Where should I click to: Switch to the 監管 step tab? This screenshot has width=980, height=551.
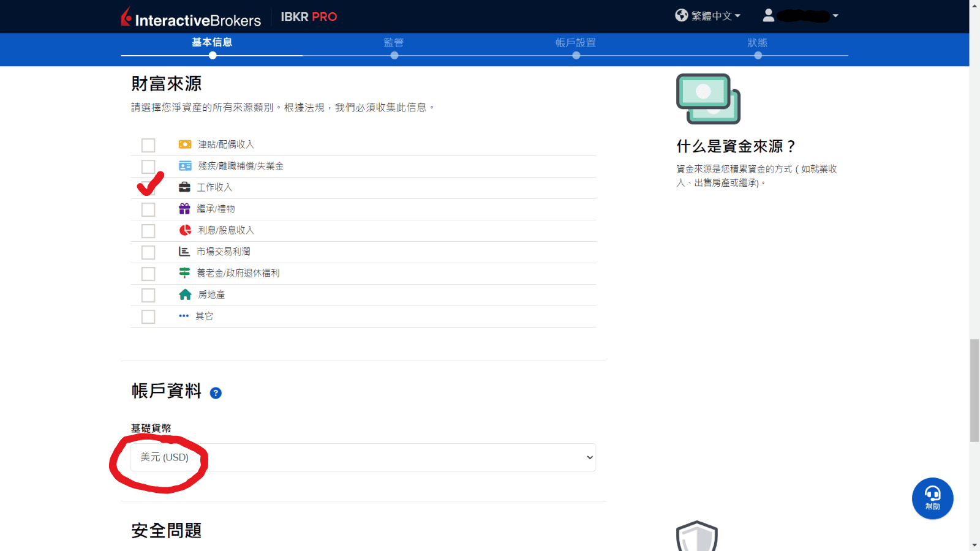click(394, 43)
